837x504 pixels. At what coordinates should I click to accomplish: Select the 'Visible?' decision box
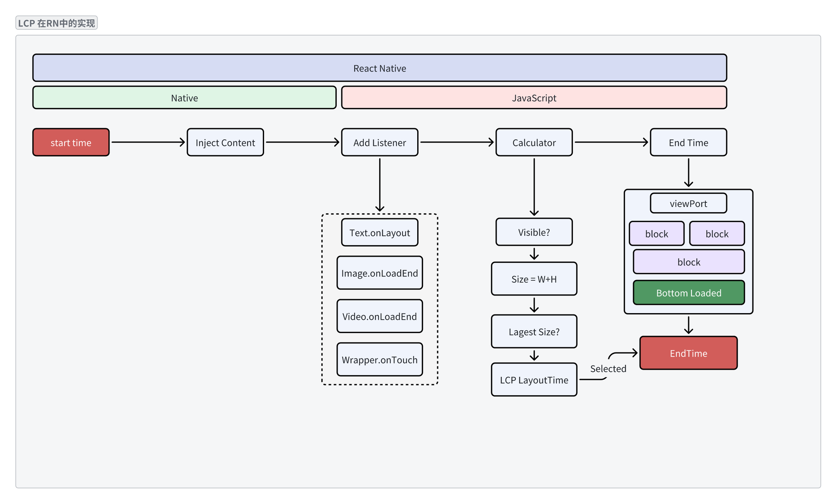point(534,232)
